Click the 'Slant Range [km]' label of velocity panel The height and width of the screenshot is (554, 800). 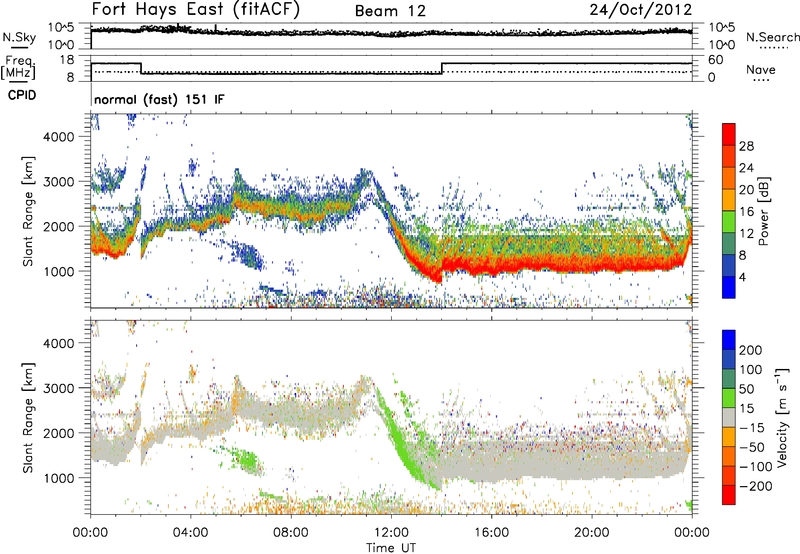click(28, 418)
